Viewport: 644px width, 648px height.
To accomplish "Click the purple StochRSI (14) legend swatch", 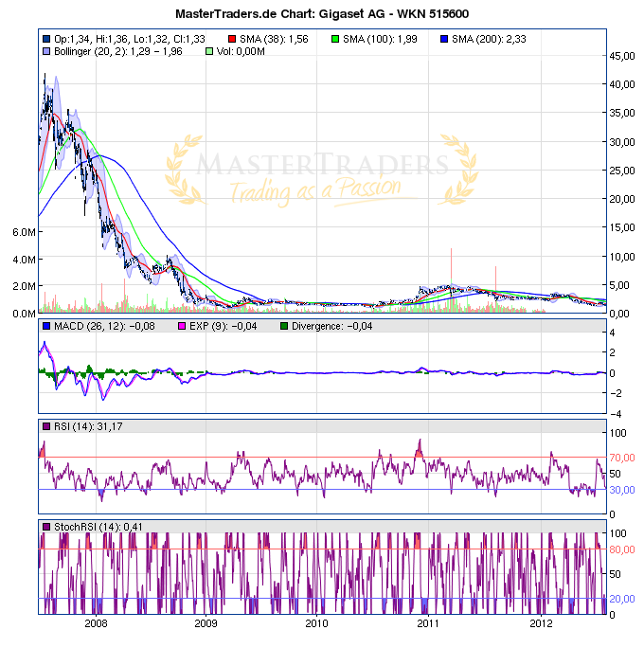I will click(46, 527).
